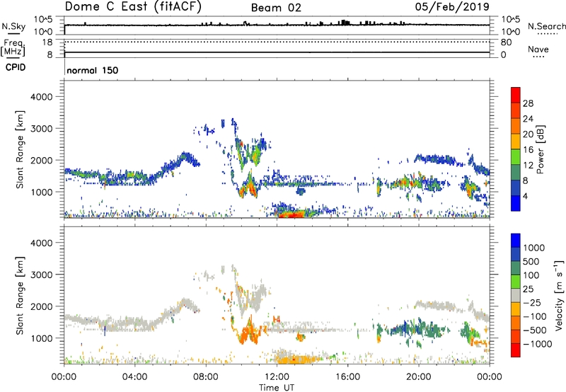This screenshot has height=392, width=566.
Task: Click the strong red echo near 13:00 in power panel
Action: (292, 215)
